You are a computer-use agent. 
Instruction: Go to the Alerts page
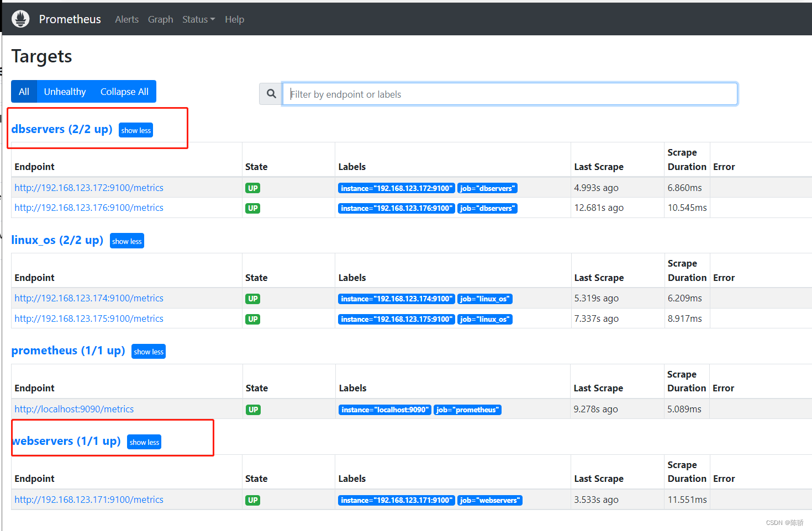coord(126,19)
